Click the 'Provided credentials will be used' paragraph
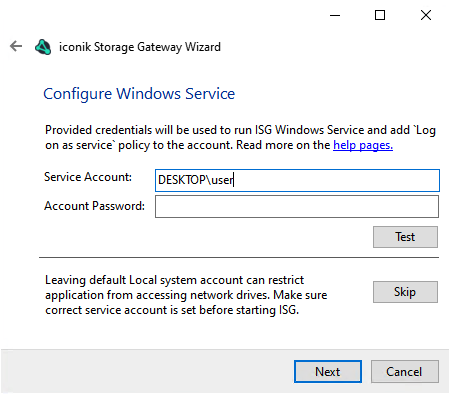450x394 pixels. [240, 137]
